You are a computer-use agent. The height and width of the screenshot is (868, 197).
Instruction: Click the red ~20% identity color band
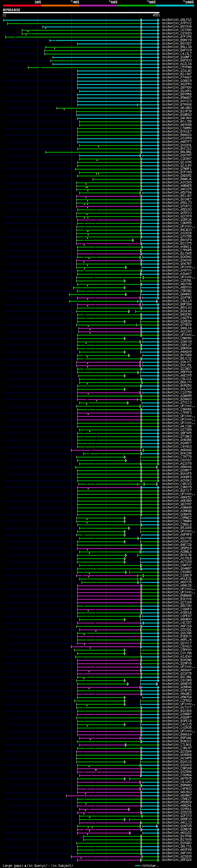coord(22,6)
